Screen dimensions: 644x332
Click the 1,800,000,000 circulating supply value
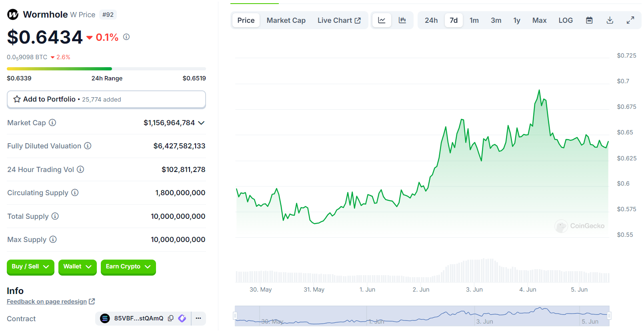[180, 193]
